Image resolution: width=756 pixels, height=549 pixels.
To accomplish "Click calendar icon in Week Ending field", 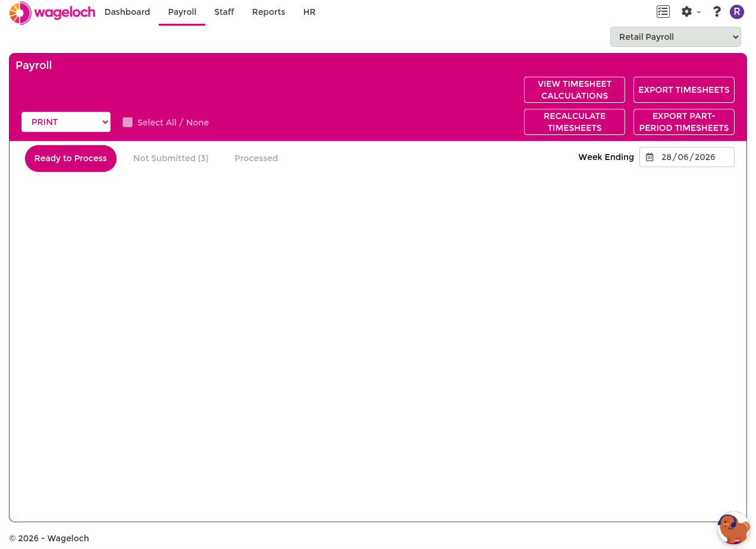I will [650, 157].
